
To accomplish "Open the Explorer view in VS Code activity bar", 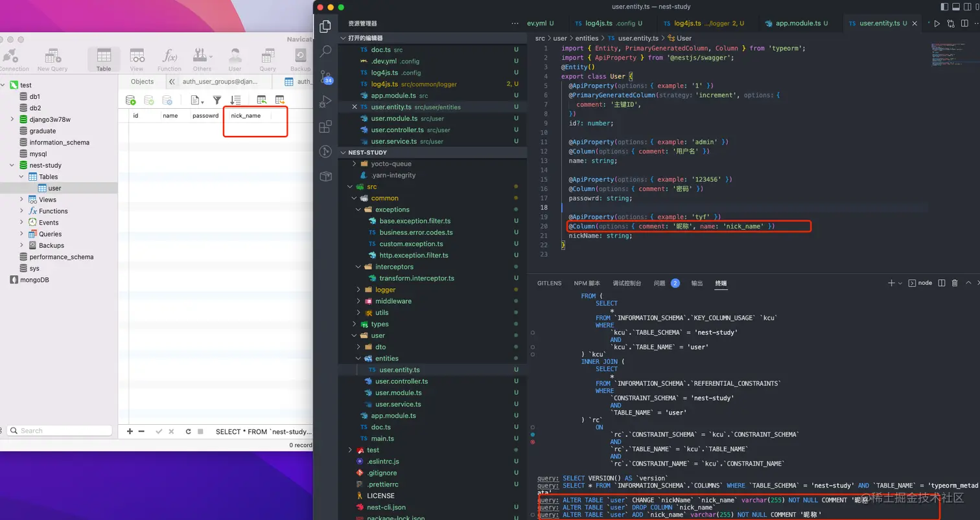I will (x=325, y=27).
